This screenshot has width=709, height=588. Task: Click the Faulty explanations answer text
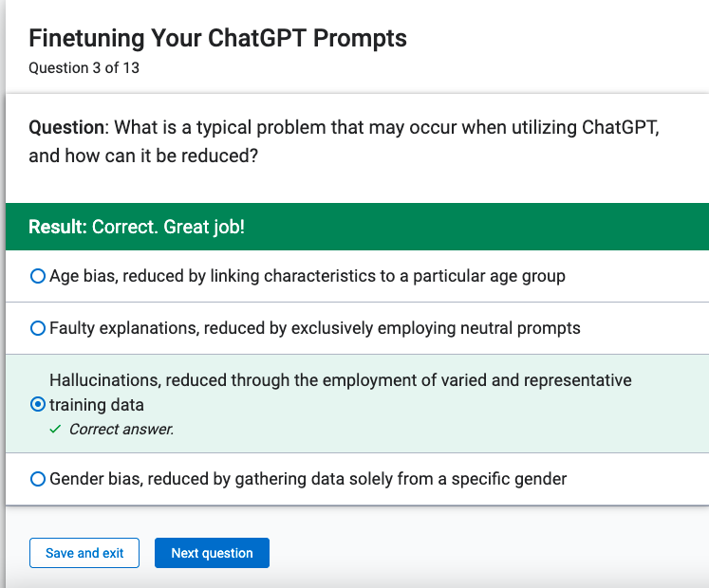point(315,328)
